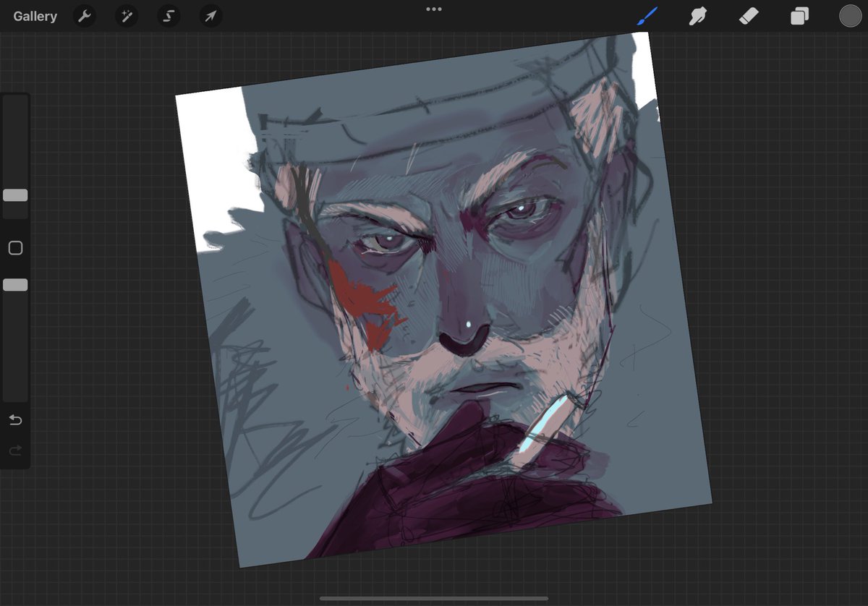
Task: Open the active color picker circle
Action: [850, 16]
